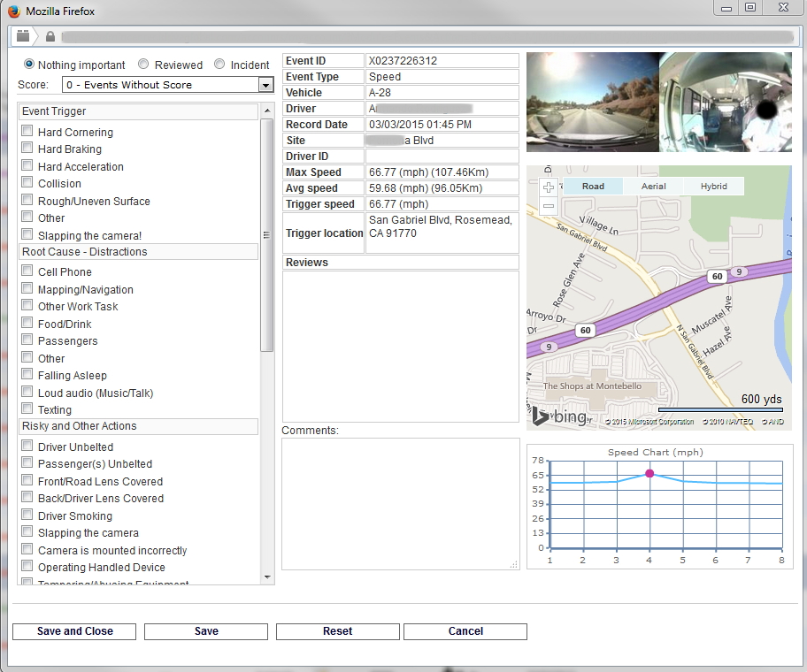
Task: Click the folder icon beside the address bar
Action: coord(23,36)
